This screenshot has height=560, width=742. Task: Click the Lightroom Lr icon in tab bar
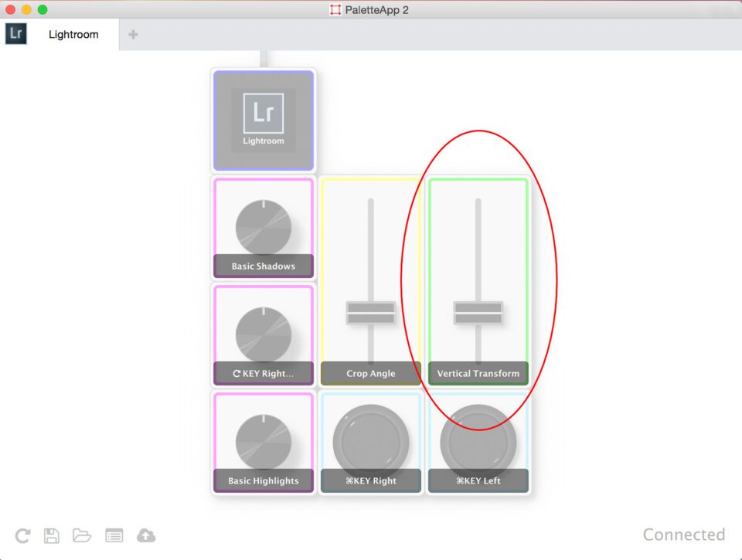15,33
